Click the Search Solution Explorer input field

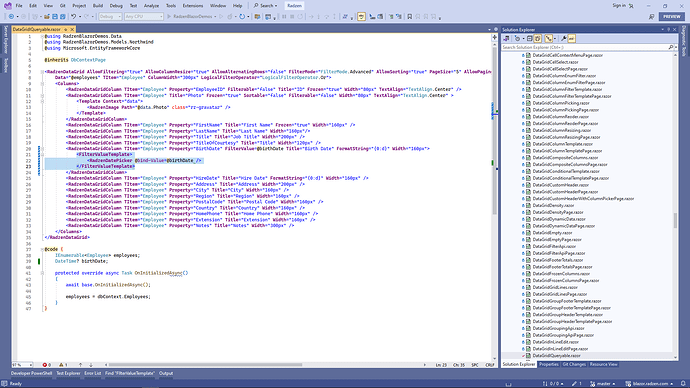point(584,47)
